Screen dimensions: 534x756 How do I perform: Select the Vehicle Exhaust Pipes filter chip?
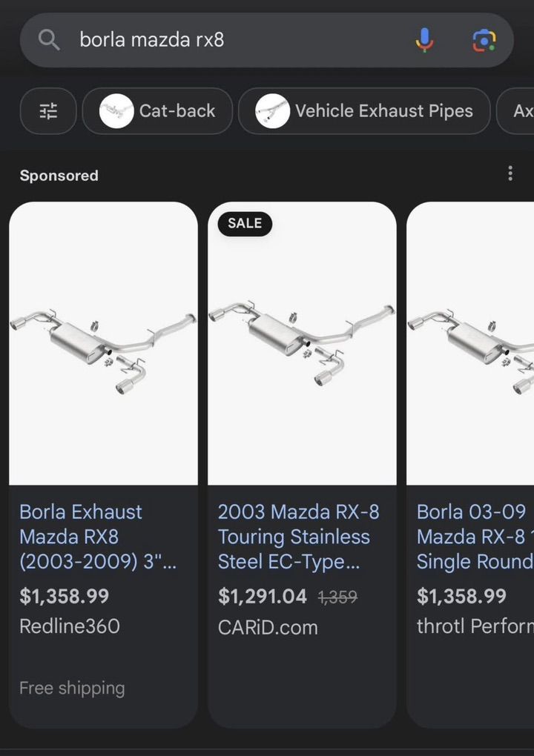(x=383, y=111)
